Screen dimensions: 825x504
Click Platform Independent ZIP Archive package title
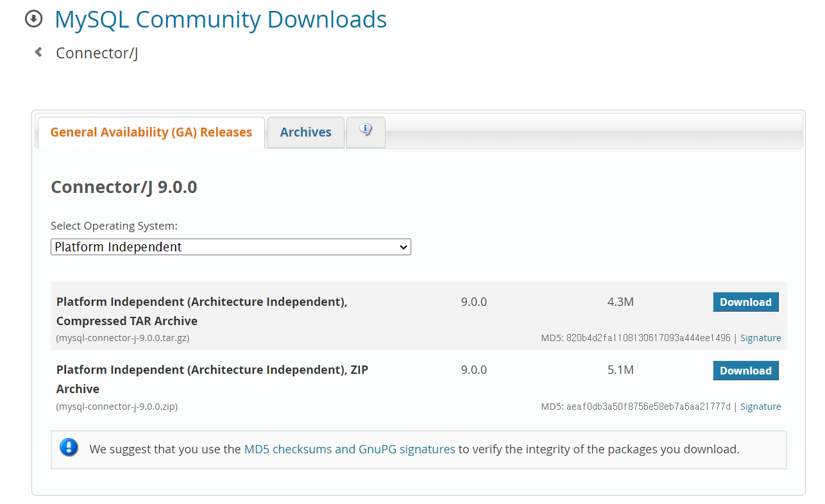tap(212, 380)
